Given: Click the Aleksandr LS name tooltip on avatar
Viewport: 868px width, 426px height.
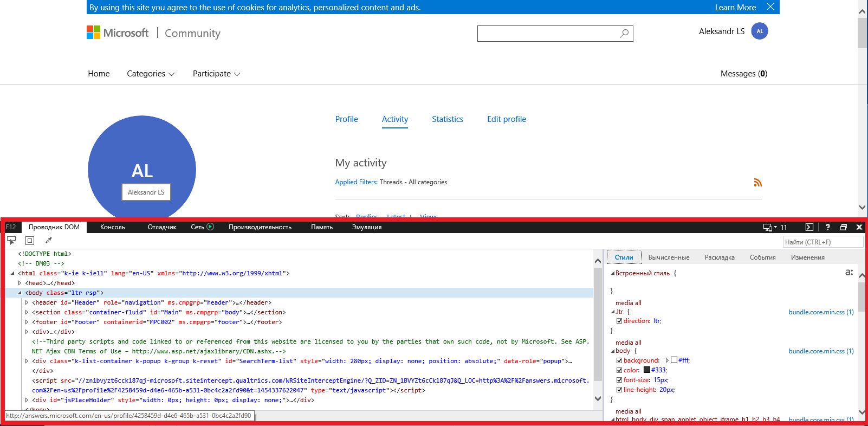Looking at the screenshot, I should click(146, 192).
